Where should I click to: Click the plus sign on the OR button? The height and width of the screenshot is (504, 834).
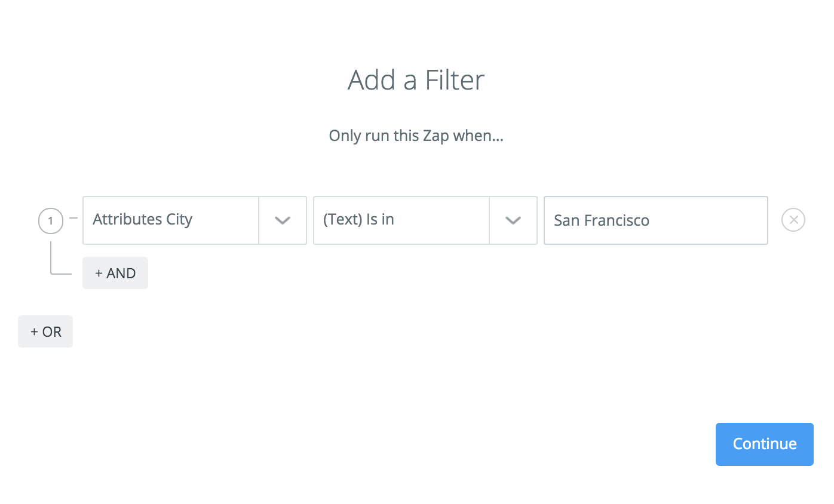point(35,332)
